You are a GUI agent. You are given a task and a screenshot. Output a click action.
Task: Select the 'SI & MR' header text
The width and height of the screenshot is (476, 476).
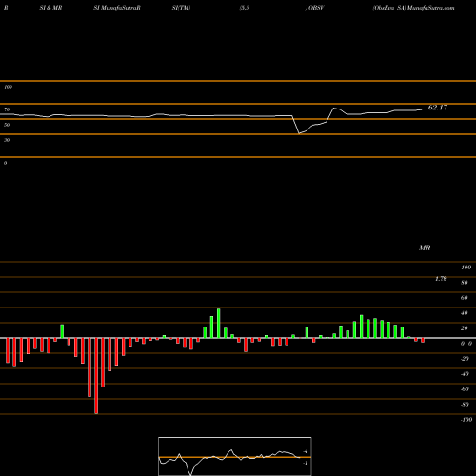point(50,8)
